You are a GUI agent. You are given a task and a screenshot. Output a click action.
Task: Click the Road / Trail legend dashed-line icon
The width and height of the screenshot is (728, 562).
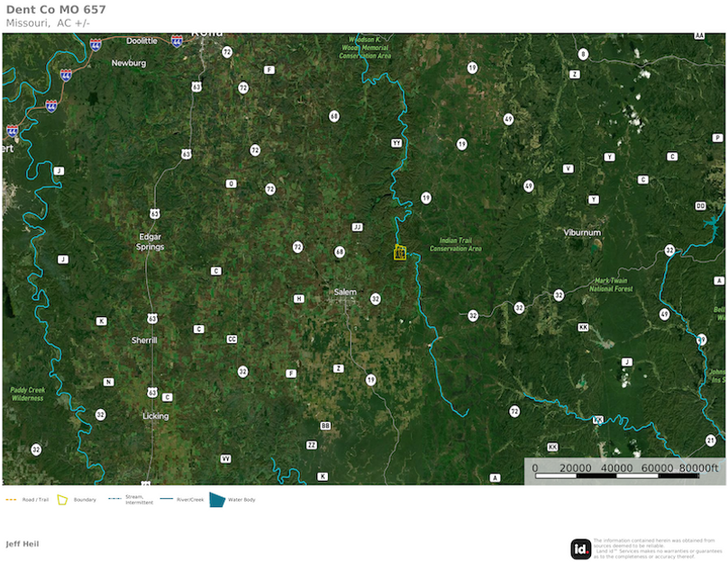click(11, 500)
